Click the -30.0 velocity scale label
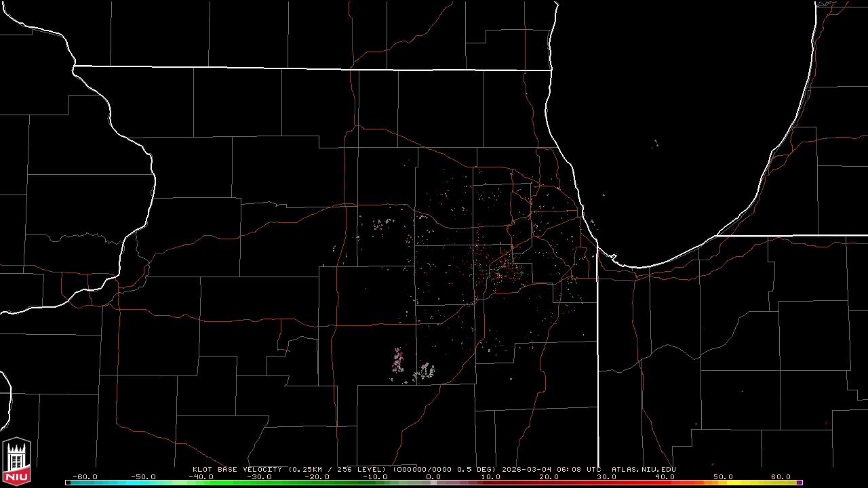The width and height of the screenshot is (868, 488). click(x=259, y=476)
